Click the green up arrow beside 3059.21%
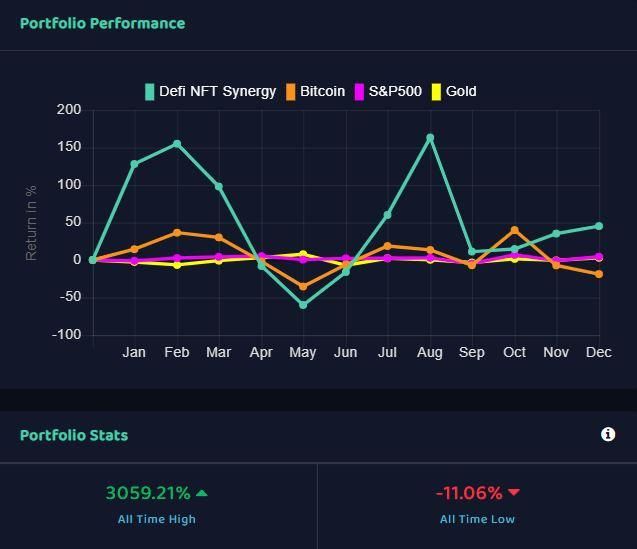 pyautogui.click(x=202, y=493)
